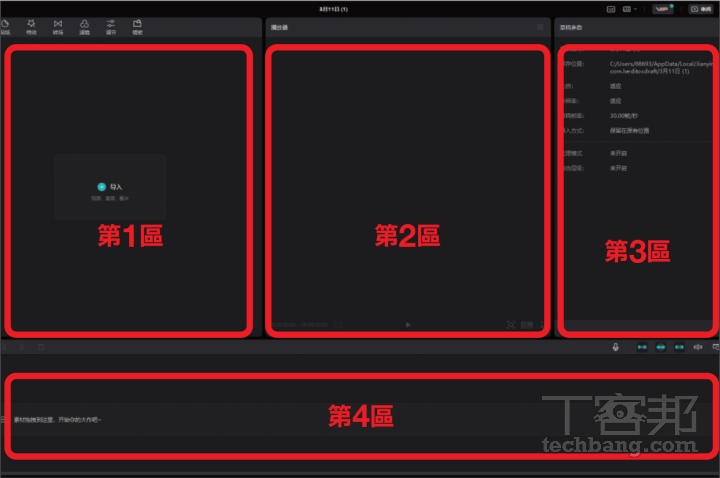Click the player timecode display
720x478 pixels.
300,325
